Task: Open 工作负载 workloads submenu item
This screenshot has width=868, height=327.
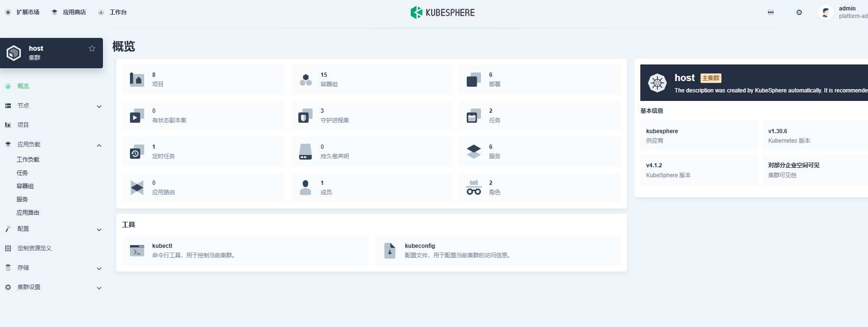Action: (x=28, y=160)
